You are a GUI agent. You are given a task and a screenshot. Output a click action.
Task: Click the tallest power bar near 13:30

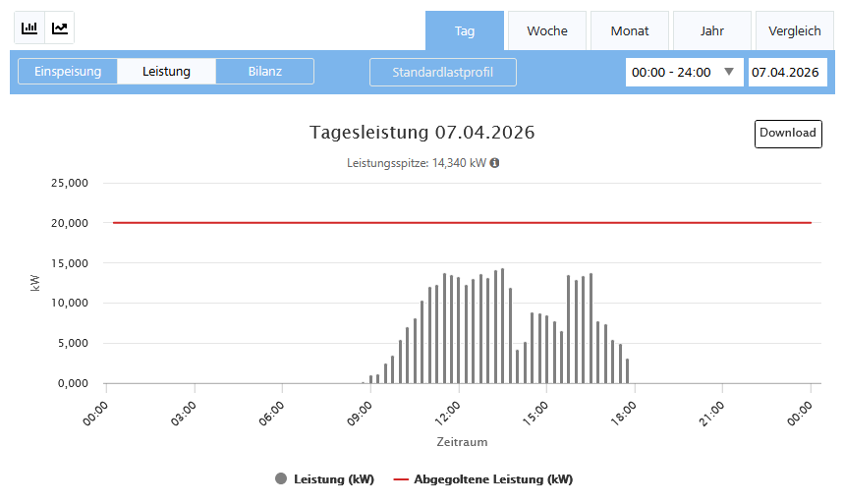[502, 326]
